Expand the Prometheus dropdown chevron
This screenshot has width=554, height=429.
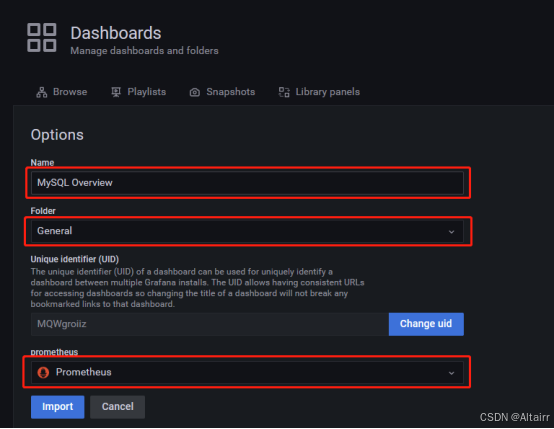[x=451, y=373]
